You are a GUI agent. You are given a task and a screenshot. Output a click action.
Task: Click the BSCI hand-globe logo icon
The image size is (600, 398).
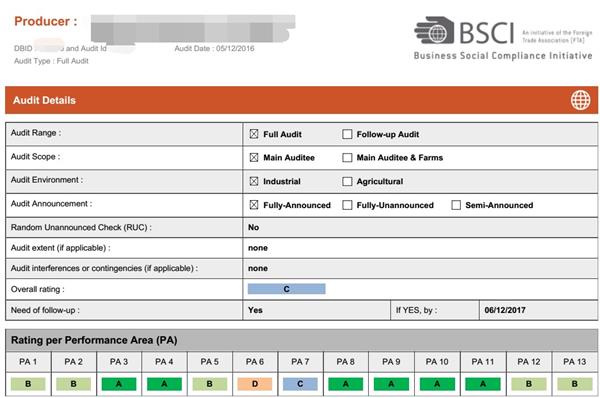point(434,30)
